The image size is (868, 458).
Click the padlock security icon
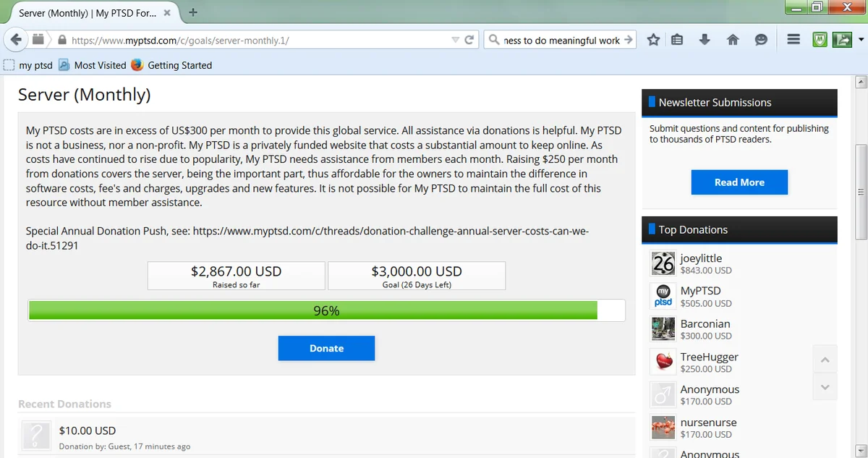[x=62, y=41]
